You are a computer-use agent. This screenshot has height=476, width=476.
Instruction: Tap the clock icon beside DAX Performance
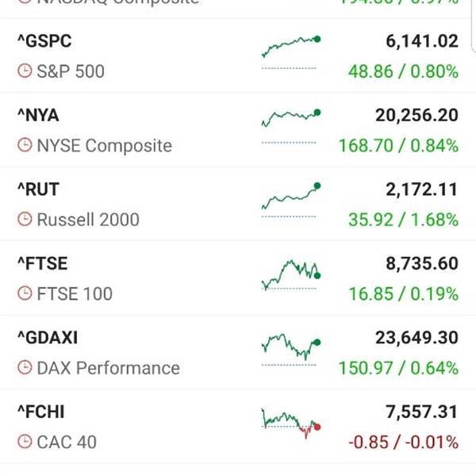[x=25, y=367]
